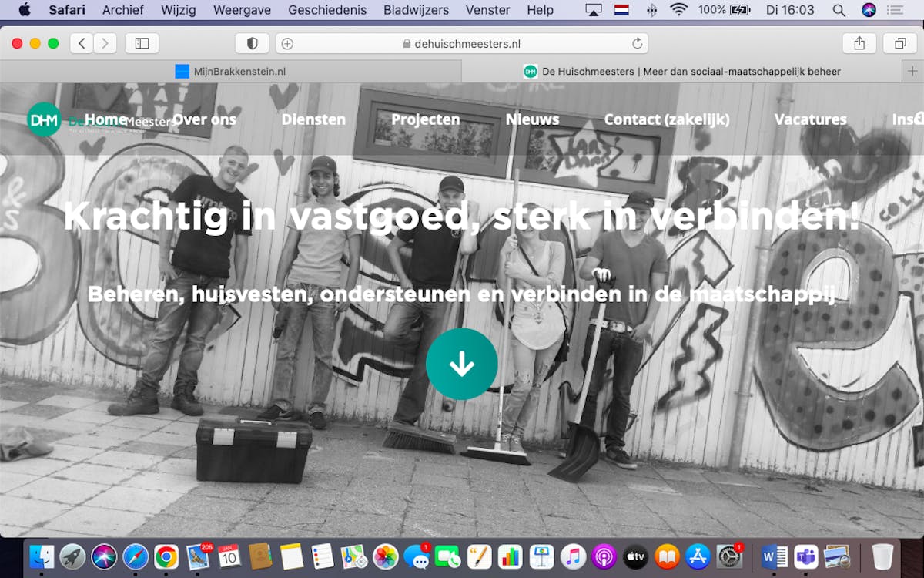Viewport: 924px width, 578px height.
Task: Open a new tab with plus button
Action: click(x=912, y=71)
